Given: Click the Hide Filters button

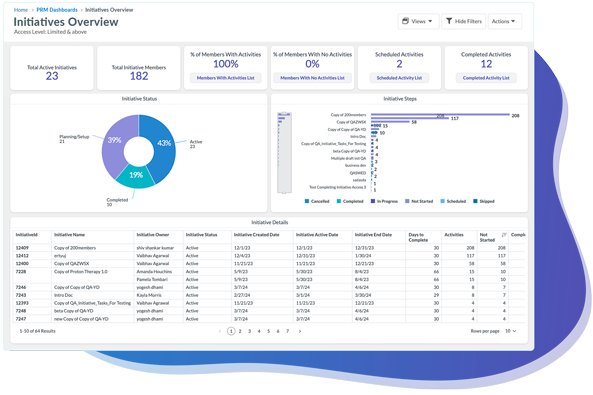Looking at the screenshot, I should [x=464, y=21].
